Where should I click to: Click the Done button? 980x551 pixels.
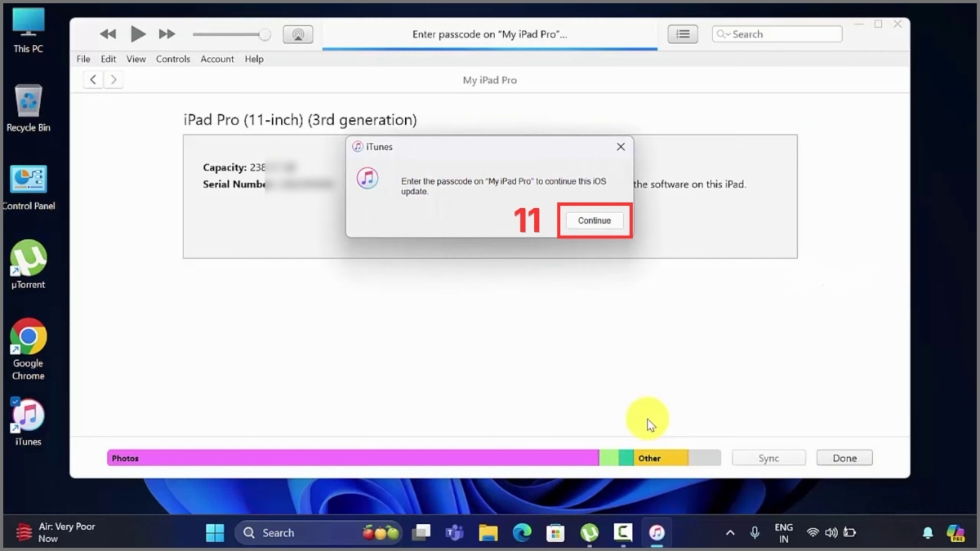click(844, 458)
